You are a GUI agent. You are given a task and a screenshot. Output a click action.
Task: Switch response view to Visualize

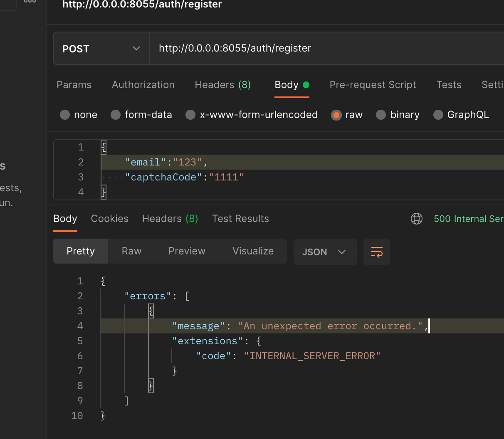(x=253, y=251)
